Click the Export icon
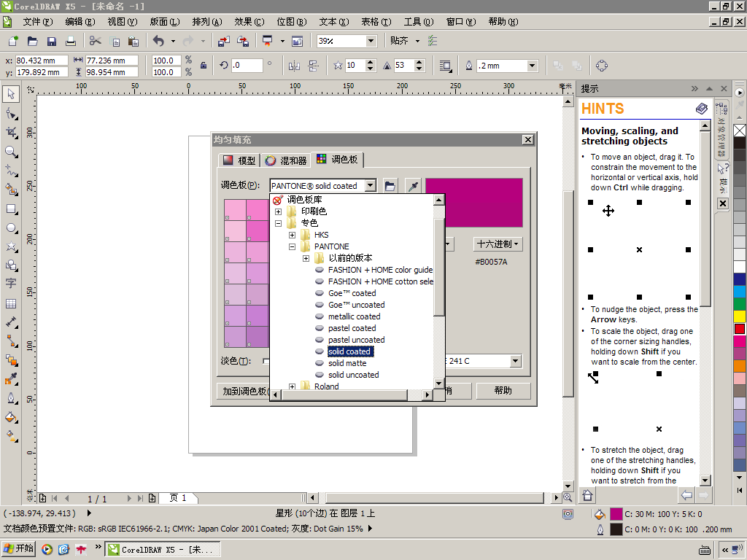747x560 pixels. pos(242,41)
